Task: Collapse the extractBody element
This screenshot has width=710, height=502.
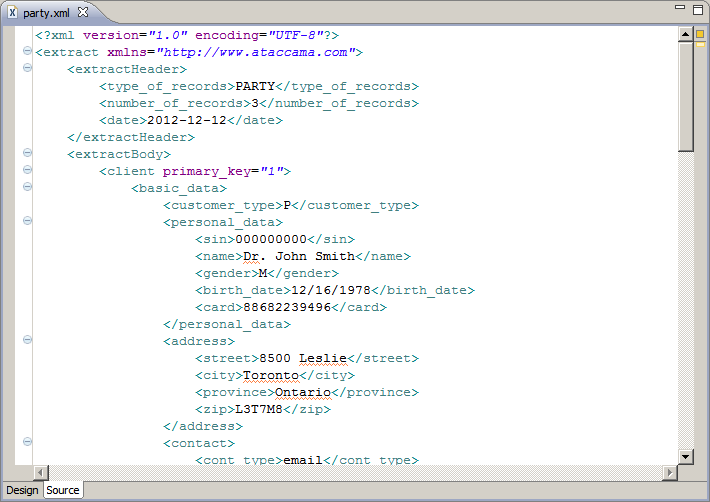Action: [x=27, y=154]
